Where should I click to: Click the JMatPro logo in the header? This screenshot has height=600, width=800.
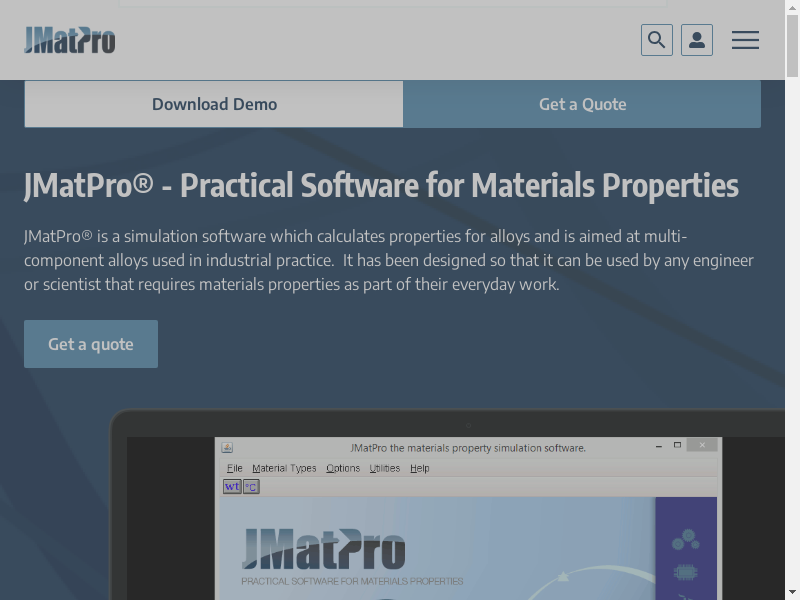click(70, 40)
